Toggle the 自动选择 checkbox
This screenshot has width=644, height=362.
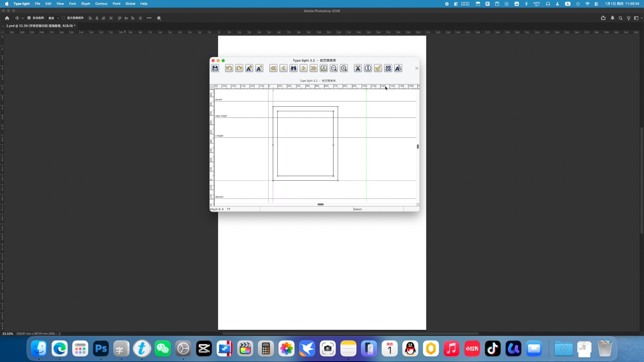29,18
